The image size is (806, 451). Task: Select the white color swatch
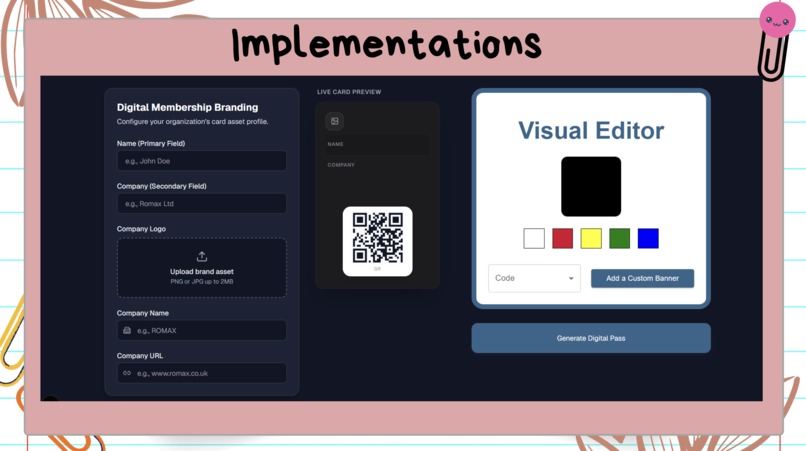tap(534, 239)
